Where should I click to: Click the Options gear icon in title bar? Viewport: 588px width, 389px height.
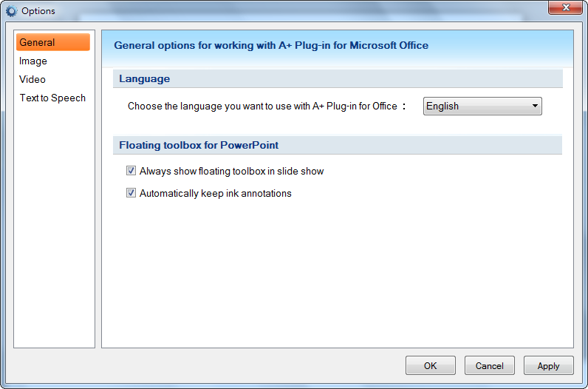pyautogui.click(x=12, y=11)
